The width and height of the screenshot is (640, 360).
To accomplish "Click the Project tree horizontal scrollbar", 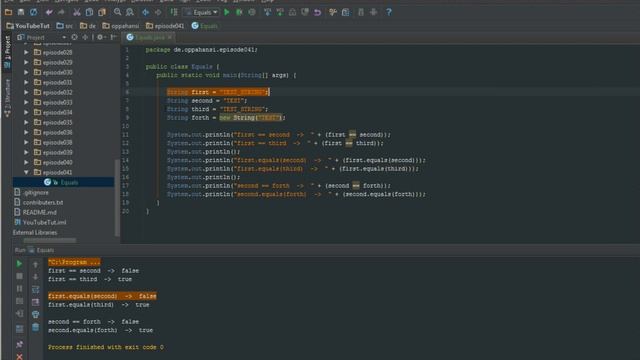I will (50, 240).
